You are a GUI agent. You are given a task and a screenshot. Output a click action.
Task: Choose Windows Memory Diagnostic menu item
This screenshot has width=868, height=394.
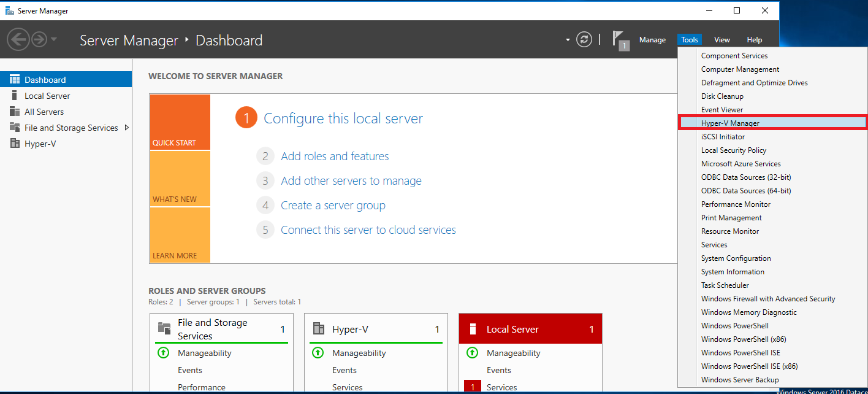(x=772, y=312)
